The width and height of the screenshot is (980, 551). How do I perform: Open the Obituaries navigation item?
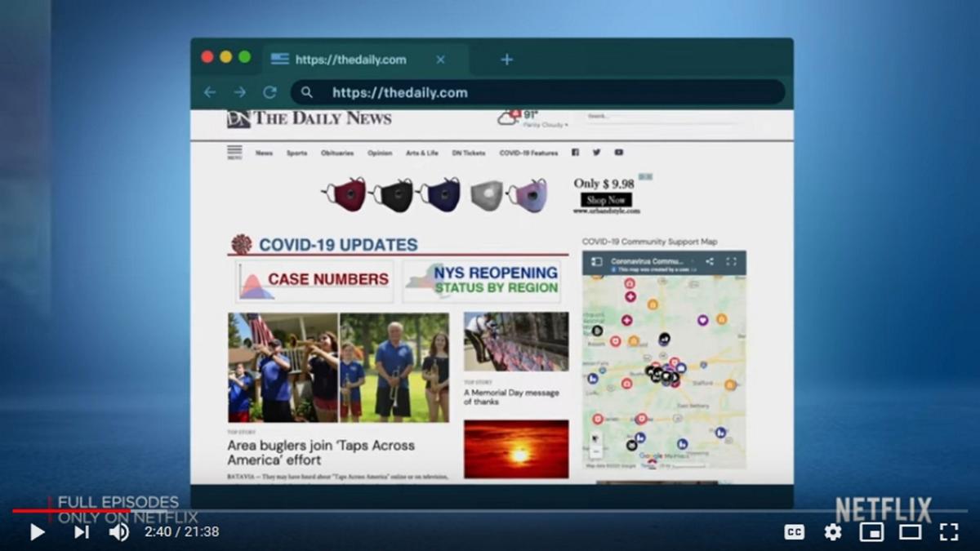point(337,153)
